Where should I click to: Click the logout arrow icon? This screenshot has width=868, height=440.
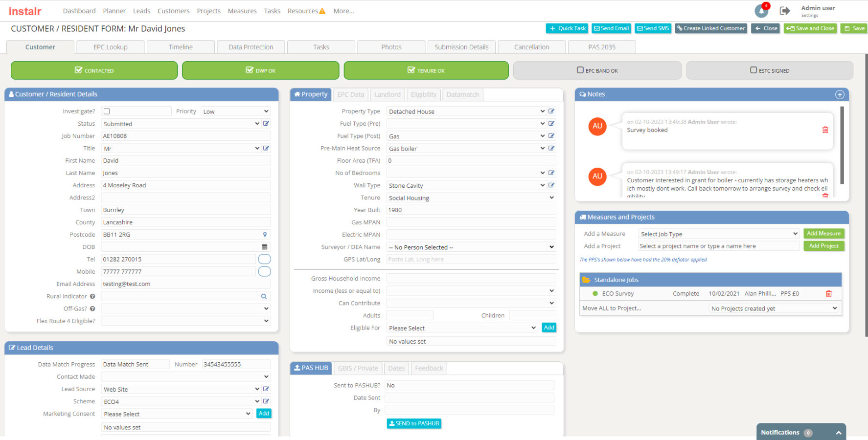pyautogui.click(x=784, y=11)
